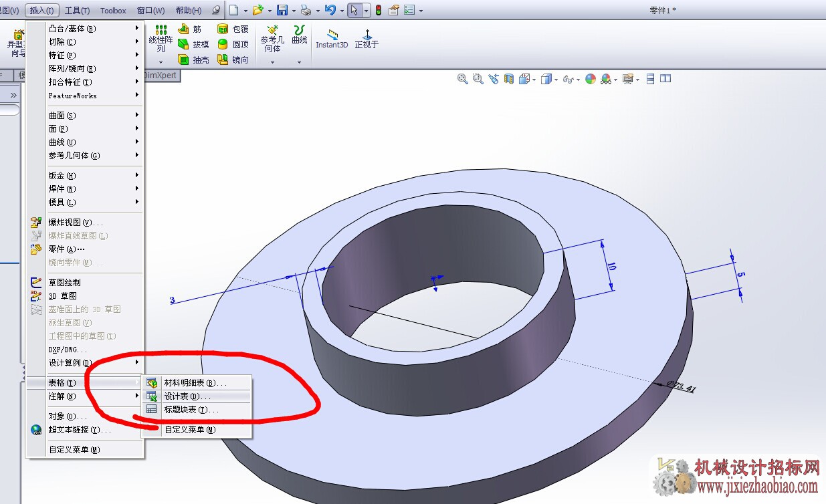Select the Rib (筋) feature tool
The height and width of the screenshot is (504, 826).
coord(190,29)
